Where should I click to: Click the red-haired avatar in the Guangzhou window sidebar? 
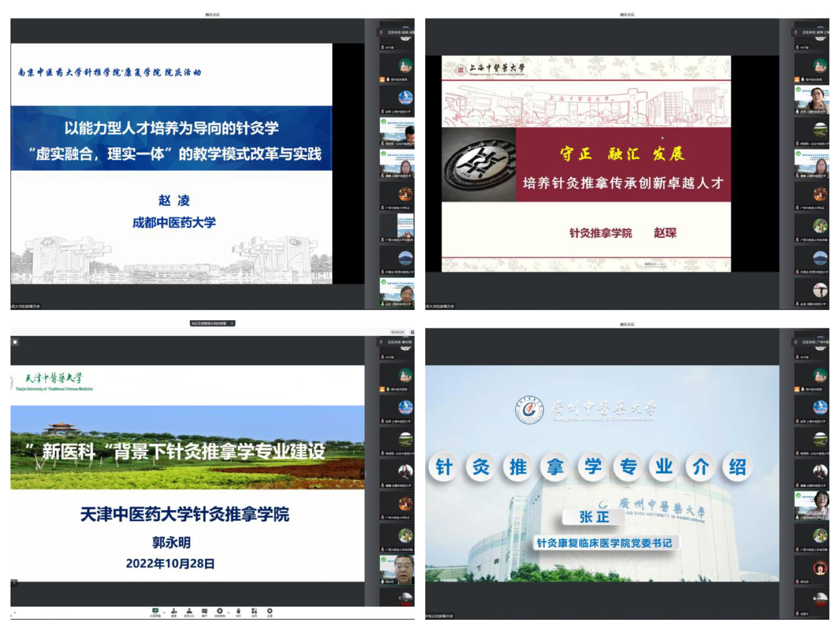tap(820, 568)
